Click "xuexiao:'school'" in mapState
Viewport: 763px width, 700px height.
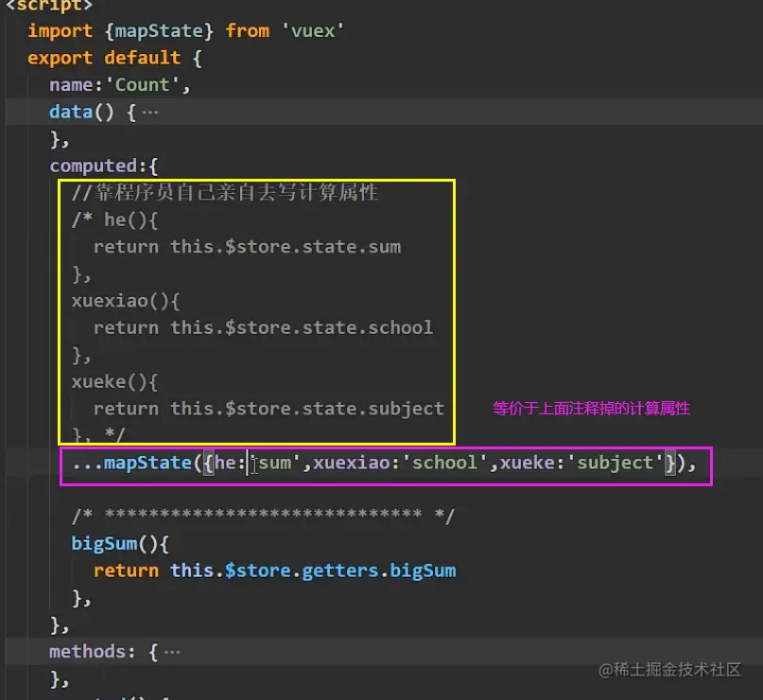click(x=400, y=463)
